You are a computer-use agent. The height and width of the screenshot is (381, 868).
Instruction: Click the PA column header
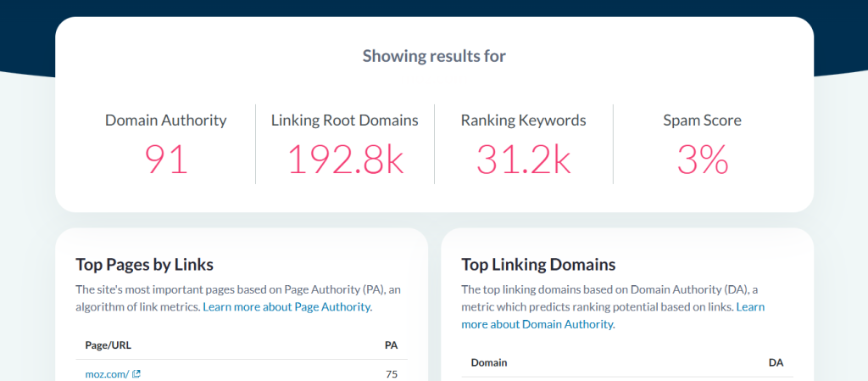[391, 345]
